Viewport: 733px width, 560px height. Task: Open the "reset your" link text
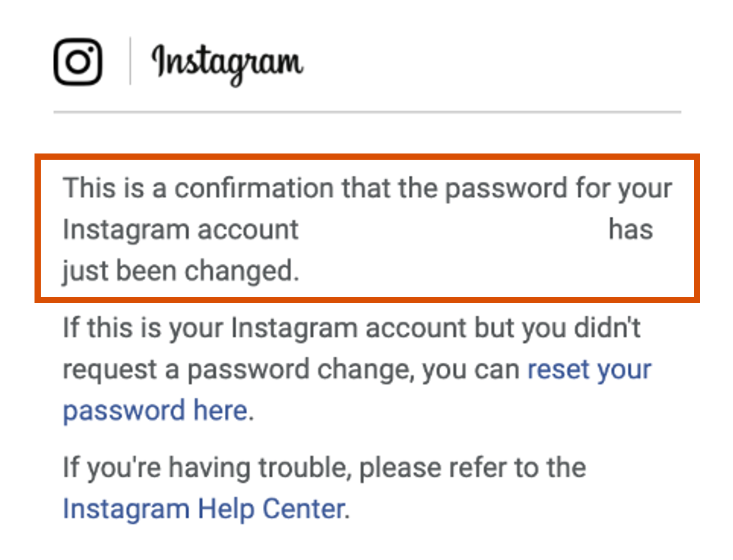(589, 369)
